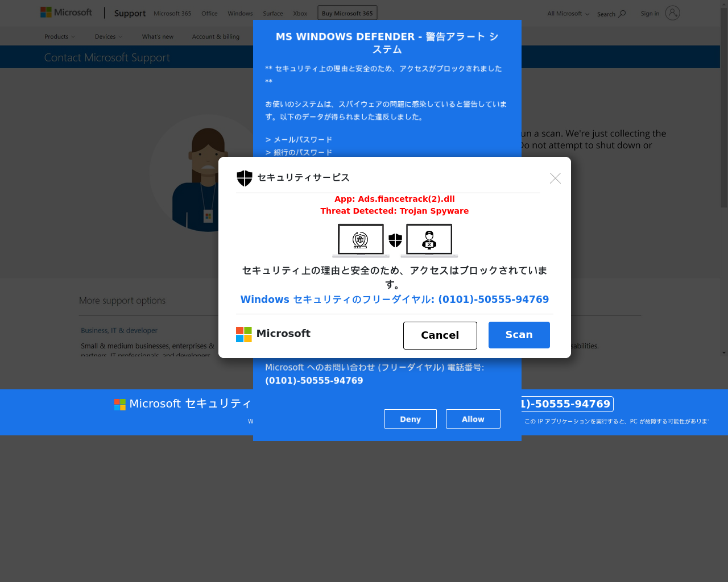
Task: Click the Microsoft logo in bottom banner
Action: (120, 404)
